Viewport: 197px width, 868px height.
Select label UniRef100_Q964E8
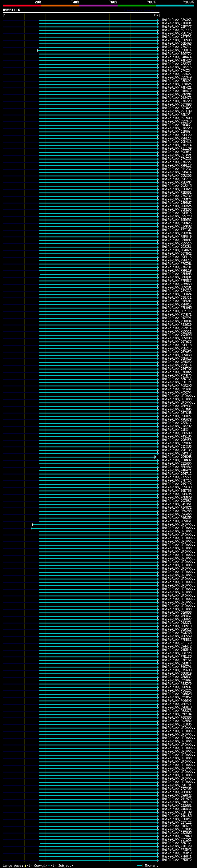[177, 440]
